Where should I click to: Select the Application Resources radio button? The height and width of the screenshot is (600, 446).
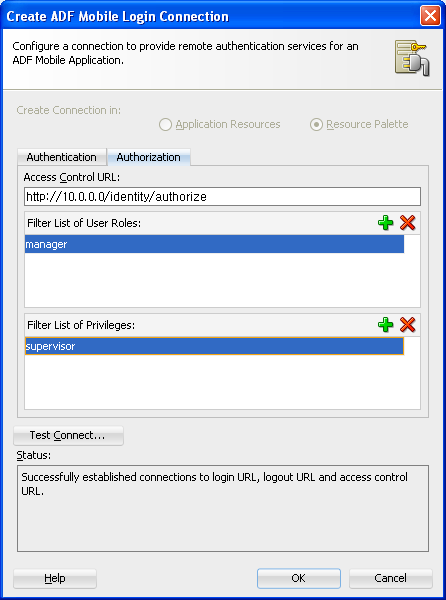(165, 124)
